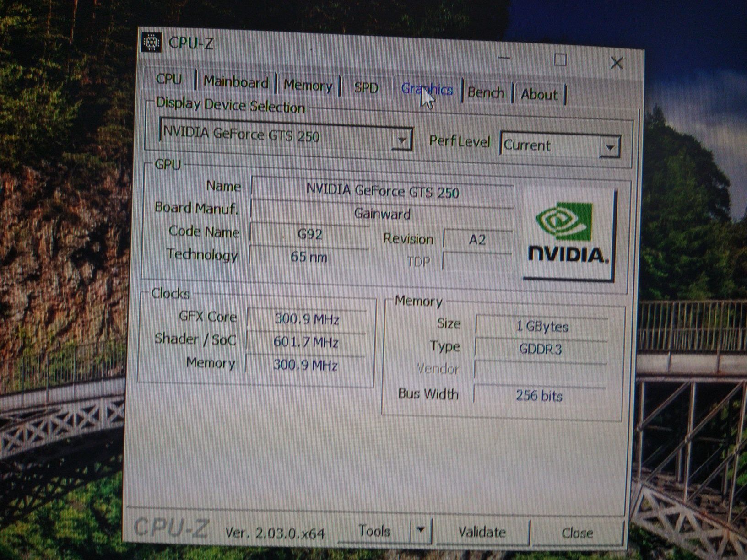Expand the Display Device Selection dropdown
This screenshot has width=747, height=560.
pyautogui.click(x=401, y=140)
